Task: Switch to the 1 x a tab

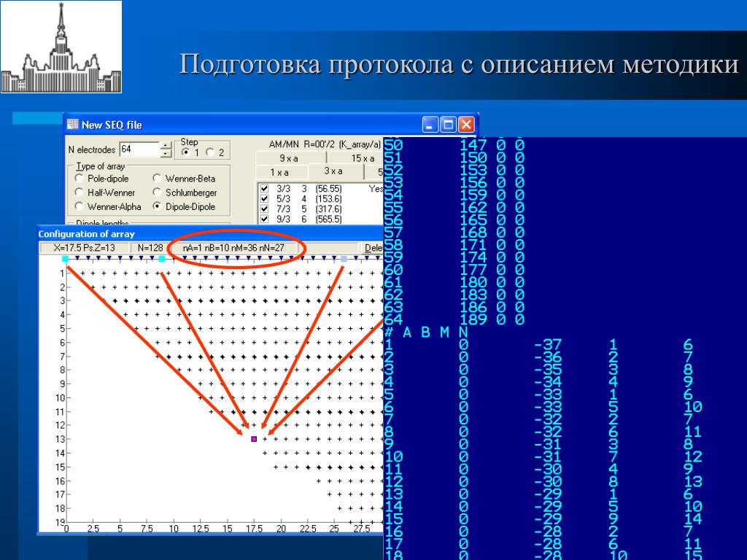Action: pyautogui.click(x=281, y=172)
